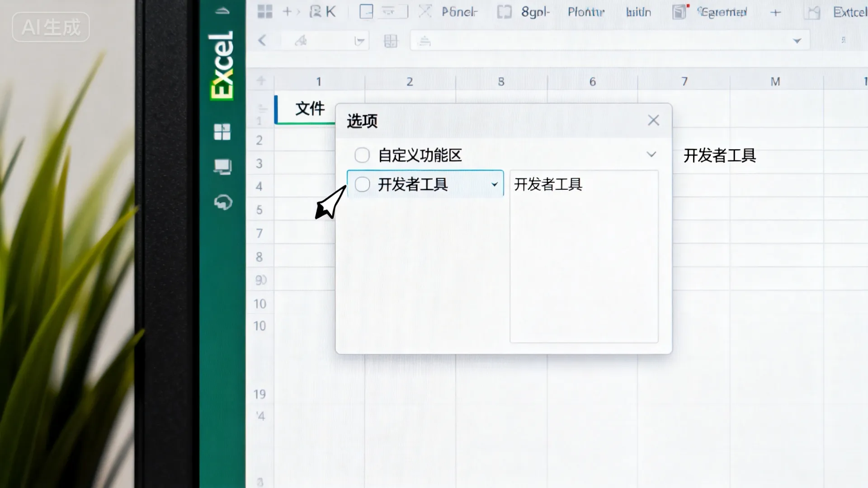Open the 开发者工具 dropdown arrow
Viewport: 868px width, 488px height.
495,184
